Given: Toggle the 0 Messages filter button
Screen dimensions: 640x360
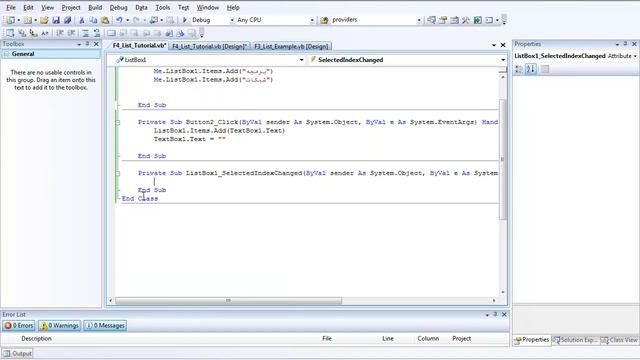Looking at the screenshot, I should coord(105,325).
